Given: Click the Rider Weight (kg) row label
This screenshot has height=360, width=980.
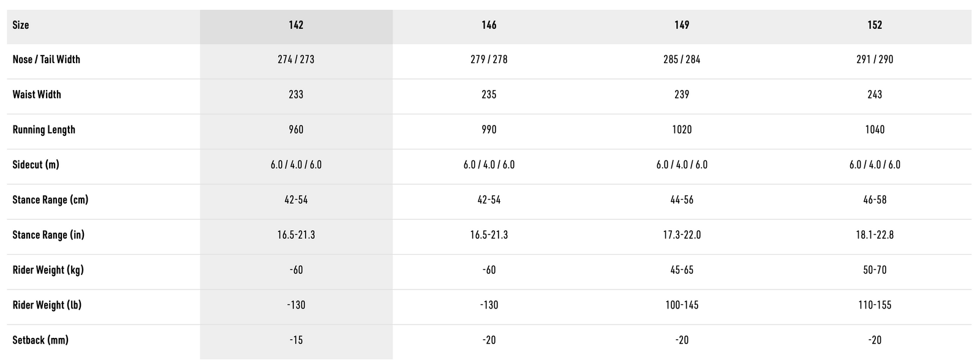Looking at the screenshot, I should click(x=48, y=270).
